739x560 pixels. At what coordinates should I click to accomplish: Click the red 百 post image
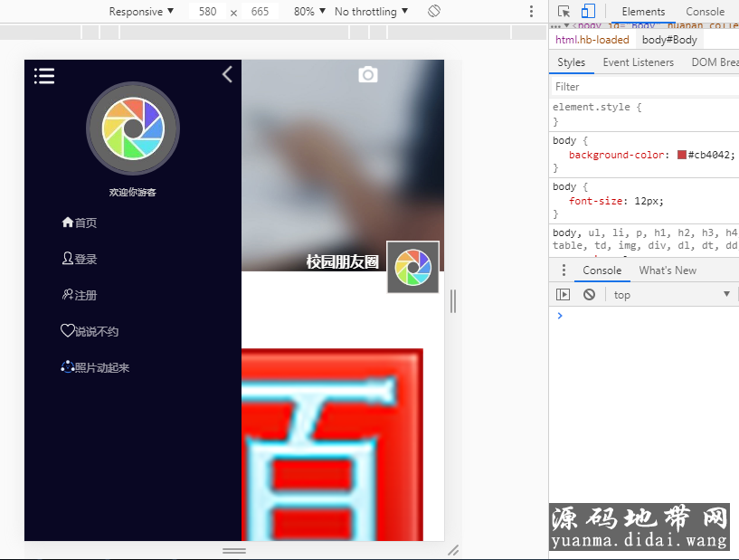pyautogui.click(x=332, y=444)
